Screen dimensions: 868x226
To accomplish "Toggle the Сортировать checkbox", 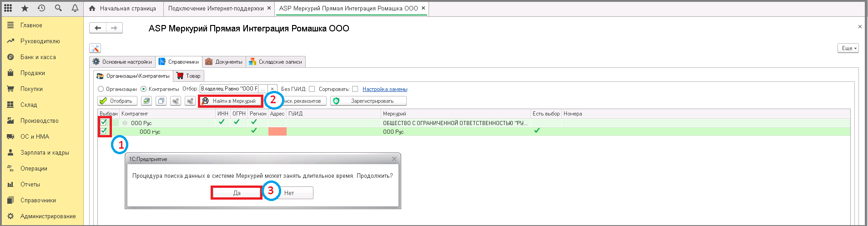I will 355,89.
